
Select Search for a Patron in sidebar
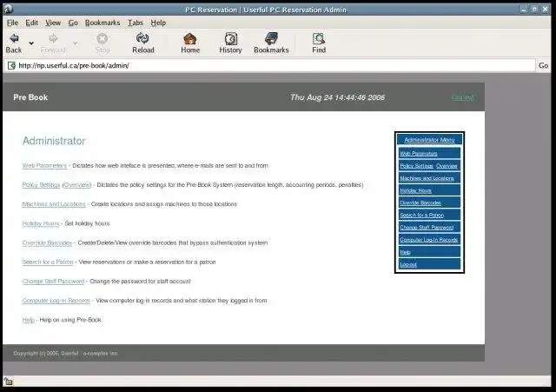click(422, 215)
